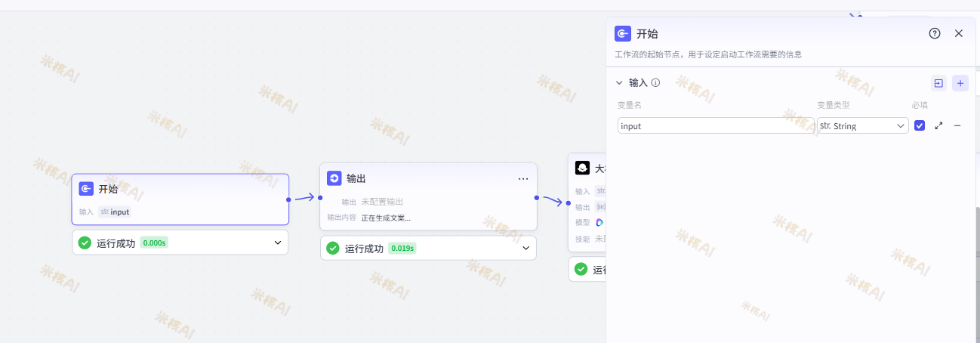Viewport: 980px width, 343px height.
Task: Click the Start node icon on canvas
Action: [86, 189]
